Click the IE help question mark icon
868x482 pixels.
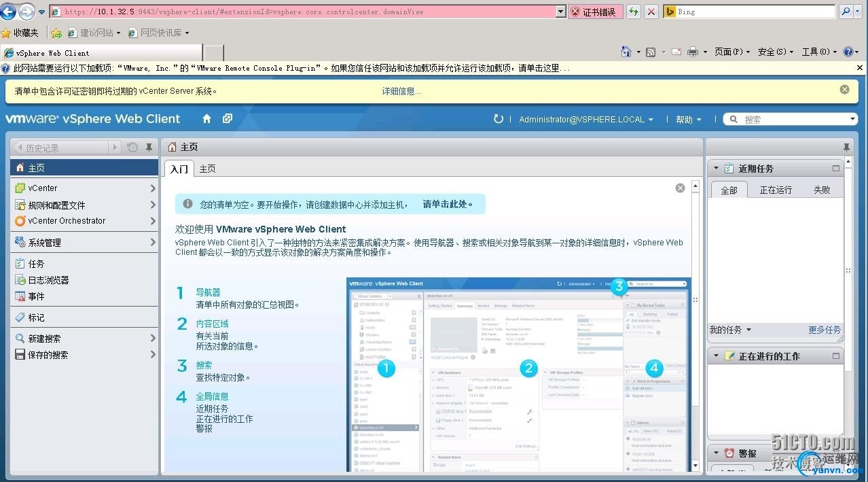coord(848,52)
